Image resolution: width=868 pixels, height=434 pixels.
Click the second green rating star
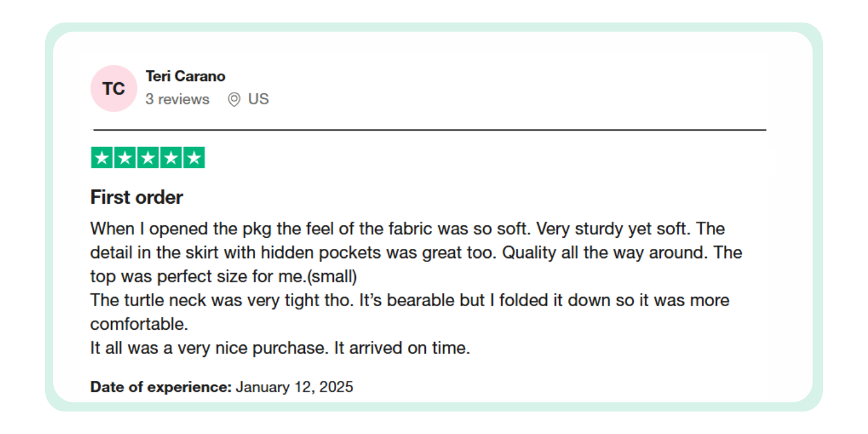125,158
